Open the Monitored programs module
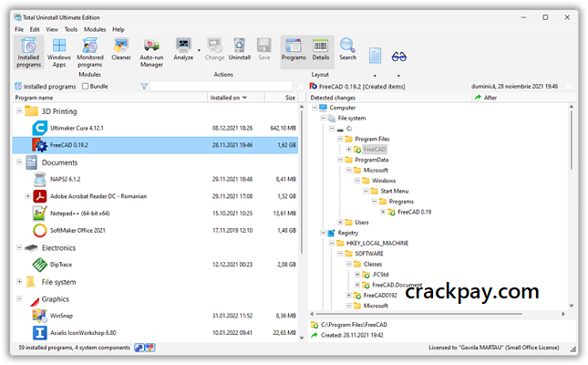 (90, 53)
